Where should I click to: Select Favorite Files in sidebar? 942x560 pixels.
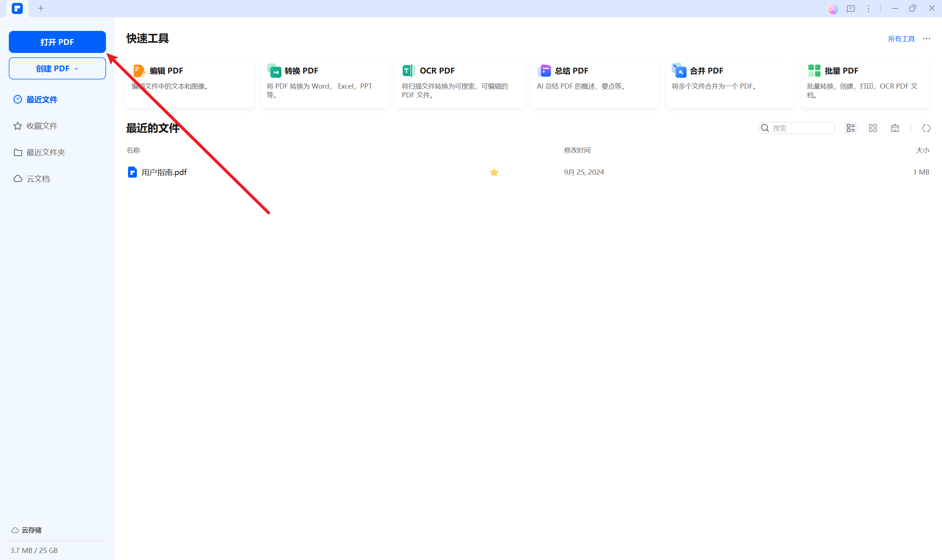[x=42, y=126]
